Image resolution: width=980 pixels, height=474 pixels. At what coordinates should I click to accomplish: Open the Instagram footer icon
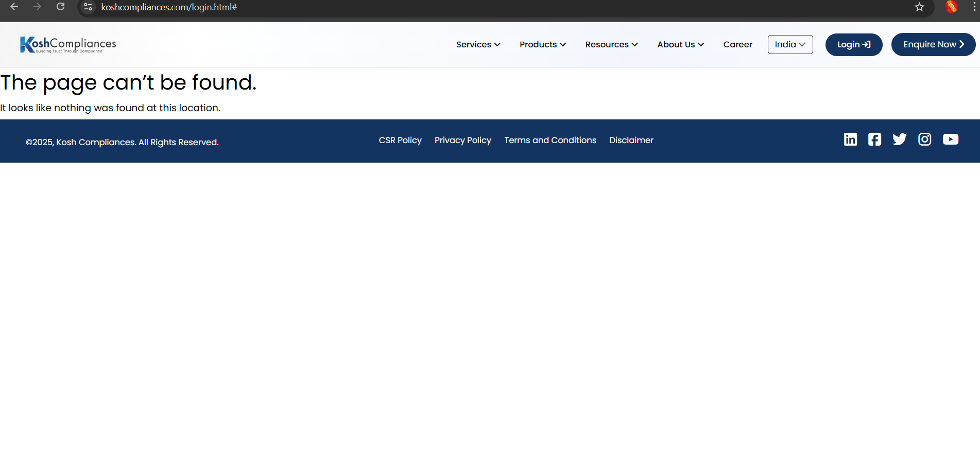coord(924,139)
